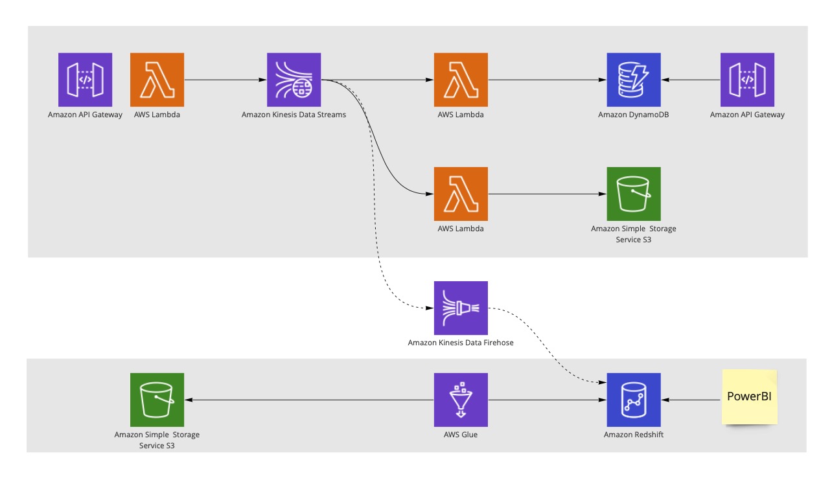
Task: Select the Amazon DynamoDB text label
Action: click(634, 115)
